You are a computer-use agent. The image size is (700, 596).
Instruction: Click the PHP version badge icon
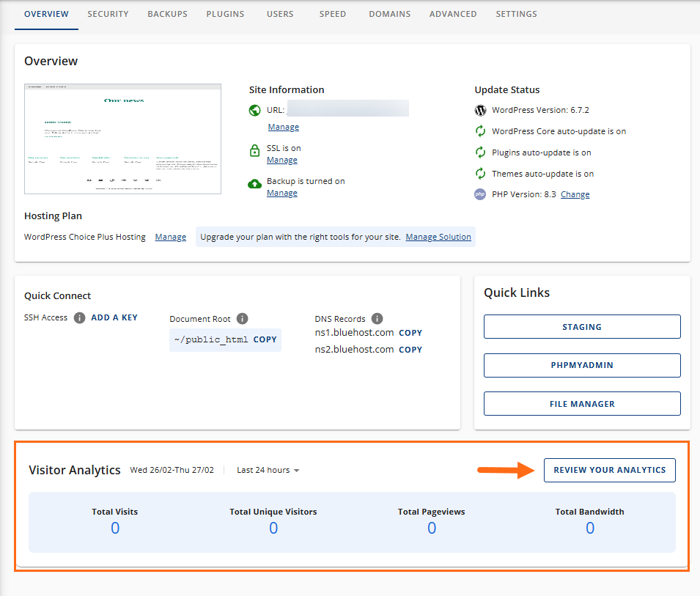coord(480,194)
